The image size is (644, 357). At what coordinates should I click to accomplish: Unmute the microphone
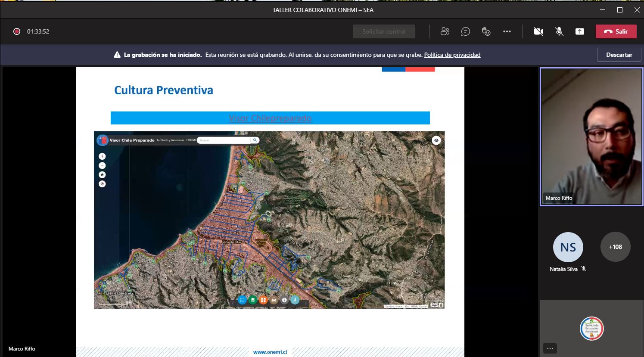(x=559, y=31)
